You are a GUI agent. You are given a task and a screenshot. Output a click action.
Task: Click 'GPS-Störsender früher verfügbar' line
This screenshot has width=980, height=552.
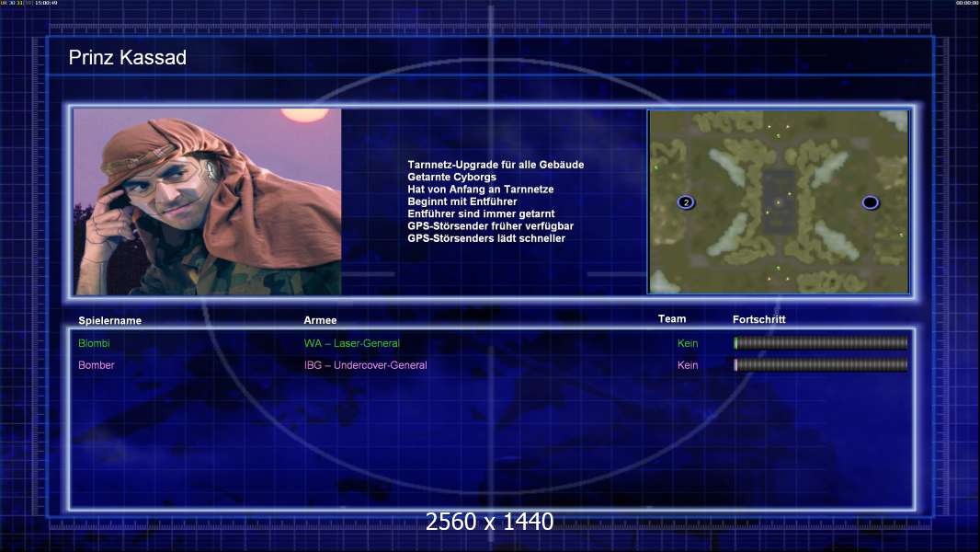(x=491, y=225)
